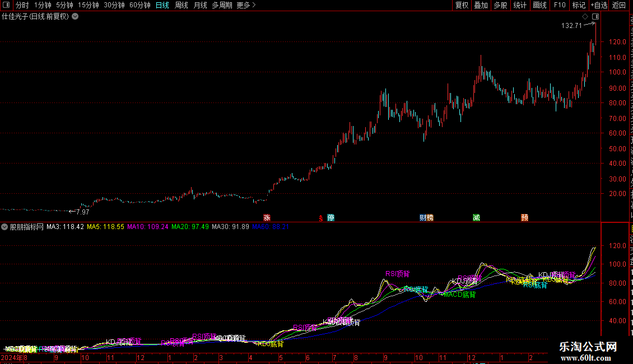The image size is (633, 364).
Task: Select the 1分钟 period tab
Action: (x=43, y=5)
